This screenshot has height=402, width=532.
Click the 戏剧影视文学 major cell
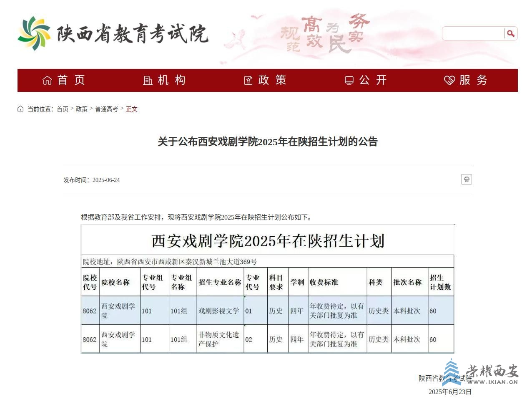point(220,311)
